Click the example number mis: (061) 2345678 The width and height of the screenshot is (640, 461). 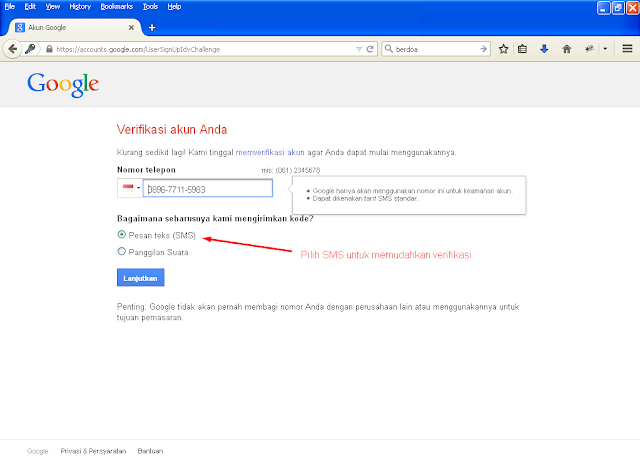pyautogui.click(x=291, y=170)
